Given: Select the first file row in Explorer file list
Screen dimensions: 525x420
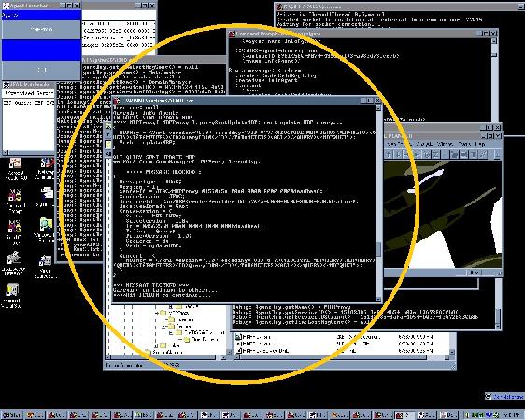Looking at the screenshot, I should pos(334,337).
